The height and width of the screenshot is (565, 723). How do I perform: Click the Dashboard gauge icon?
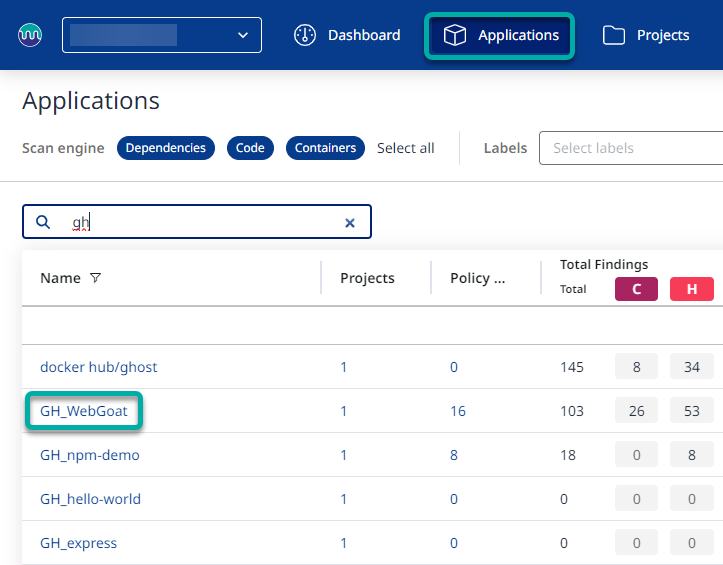pyautogui.click(x=305, y=35)
